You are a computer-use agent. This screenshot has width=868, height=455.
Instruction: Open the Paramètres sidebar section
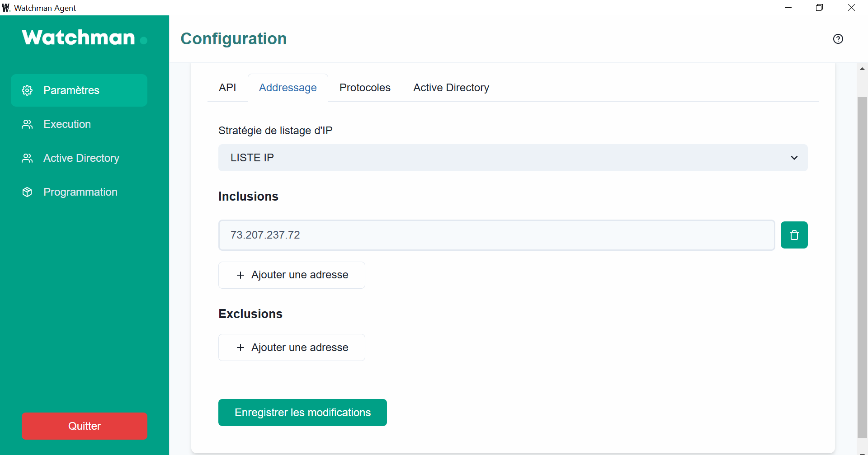[x=79, y=90]
